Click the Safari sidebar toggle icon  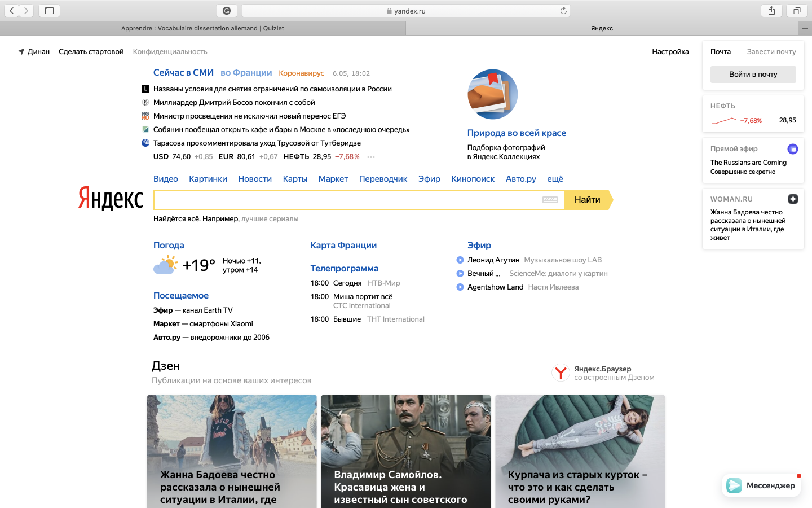(x=49, y=11)
